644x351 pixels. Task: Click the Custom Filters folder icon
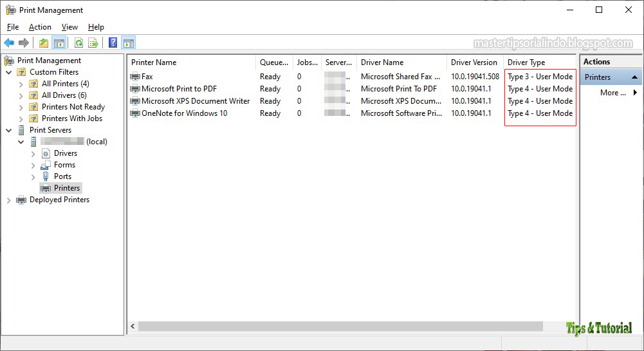(x=21, y=72)
